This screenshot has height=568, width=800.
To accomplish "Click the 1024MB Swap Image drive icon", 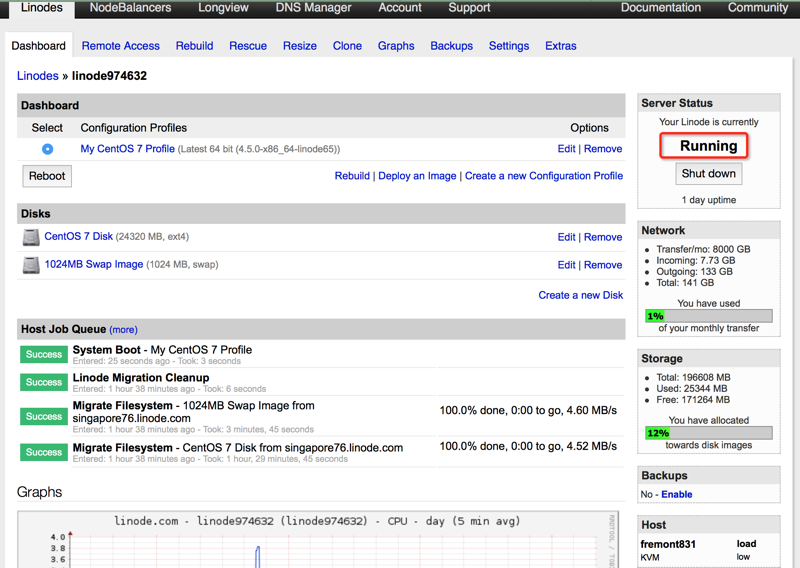I will [31, 265].
